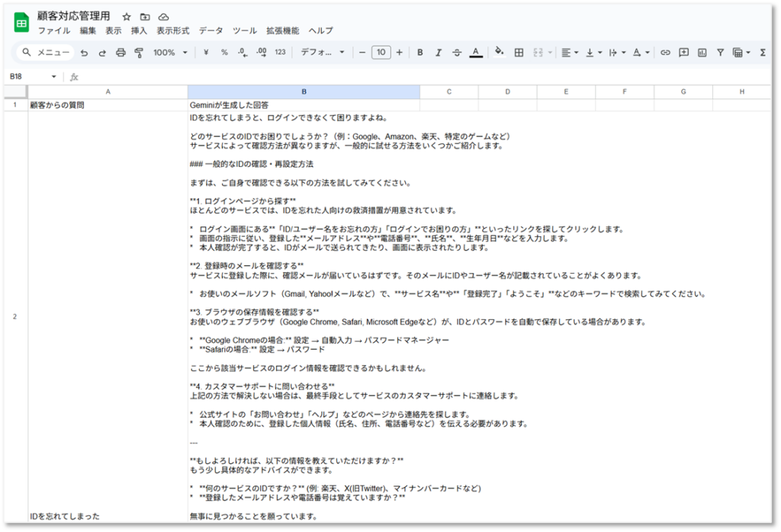
Task: Select the paint format roller tool
Action: [139, 53]
